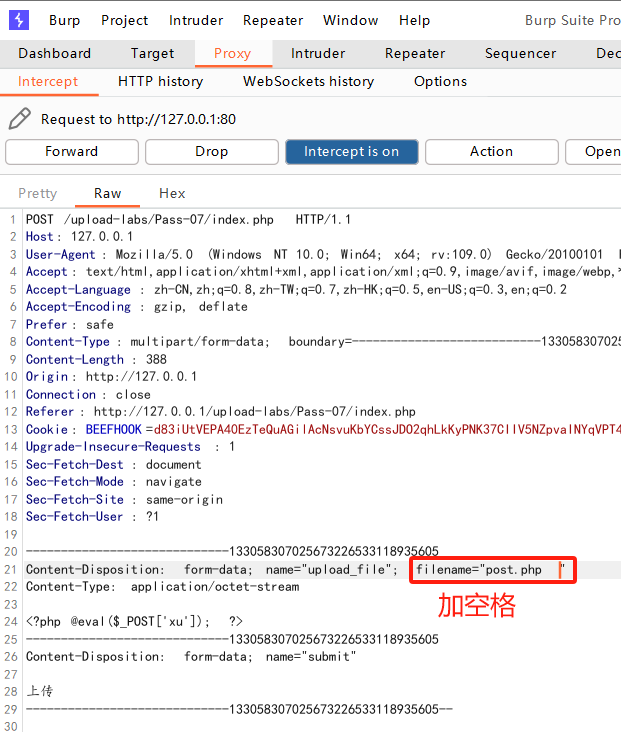Open the Repeater menu in menu bar
The height and width of the screenshot is (732, 621).
(x=273, y=21)
